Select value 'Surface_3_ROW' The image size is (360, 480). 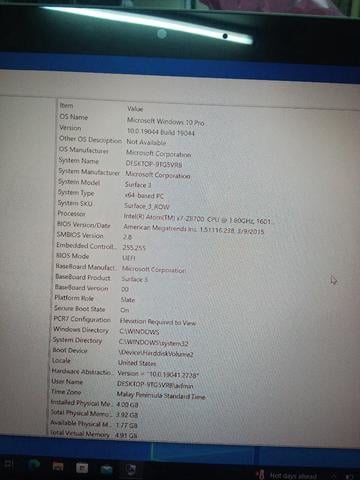pyautogui.click(x=147, y=206)
